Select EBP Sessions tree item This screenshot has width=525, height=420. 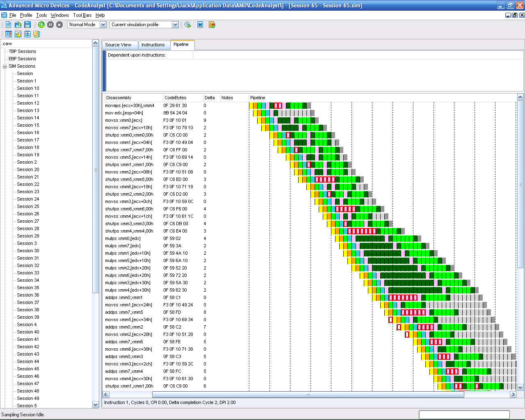point(23,59)
